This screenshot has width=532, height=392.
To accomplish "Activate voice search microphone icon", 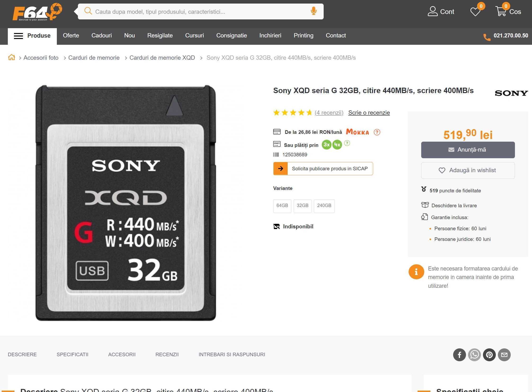I will click(x=313, y=11).
